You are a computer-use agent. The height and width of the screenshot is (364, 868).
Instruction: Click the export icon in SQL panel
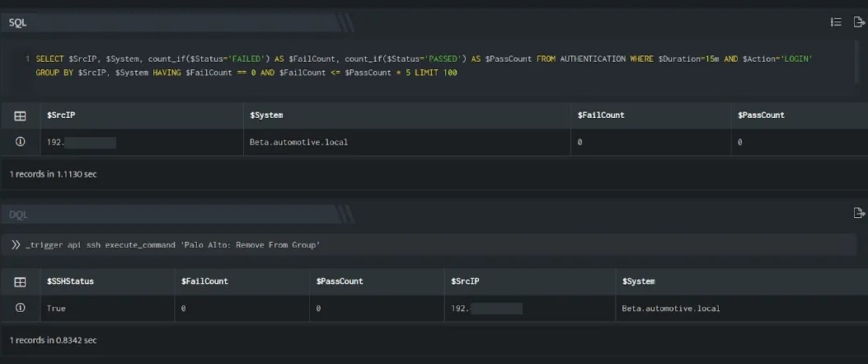[x=859, y=22]
